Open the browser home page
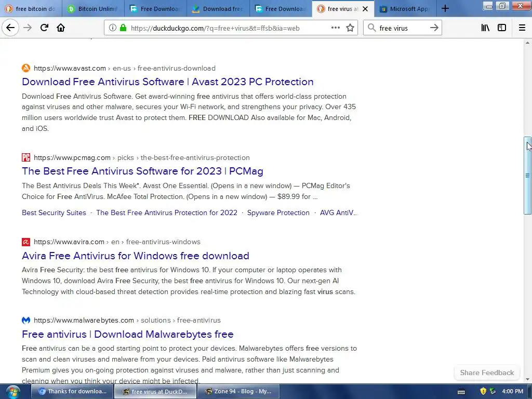532x399 pixels. pyautogui.click(x=61, y=28)
